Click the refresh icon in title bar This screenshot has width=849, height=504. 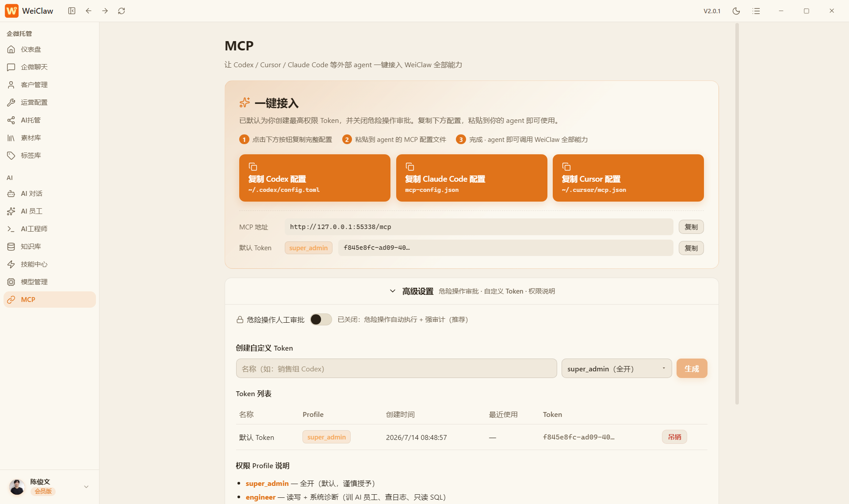[x=122, y=11]
